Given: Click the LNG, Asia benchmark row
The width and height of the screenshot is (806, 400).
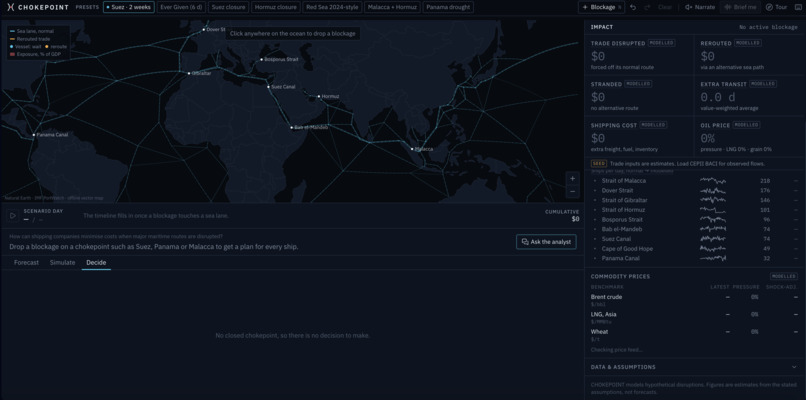Looking at the screenshot, I should pos(695,317).
